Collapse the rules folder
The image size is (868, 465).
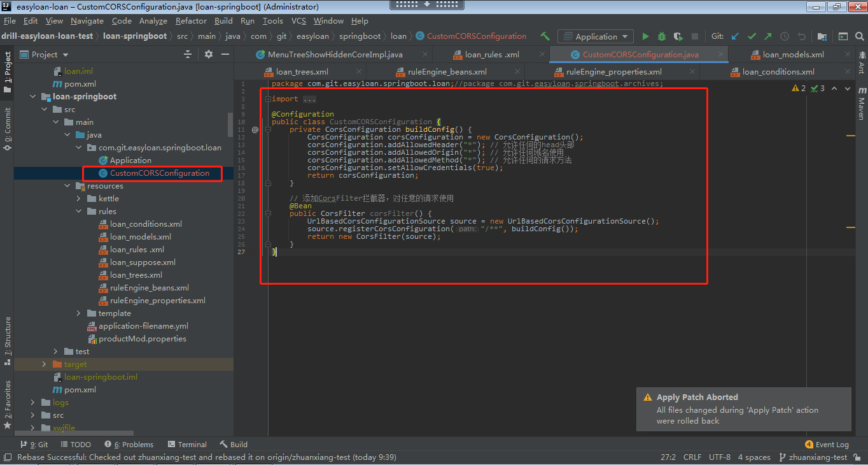[78, 211]
